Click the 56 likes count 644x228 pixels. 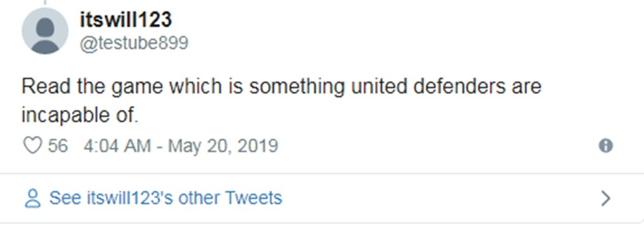[58, 146]
